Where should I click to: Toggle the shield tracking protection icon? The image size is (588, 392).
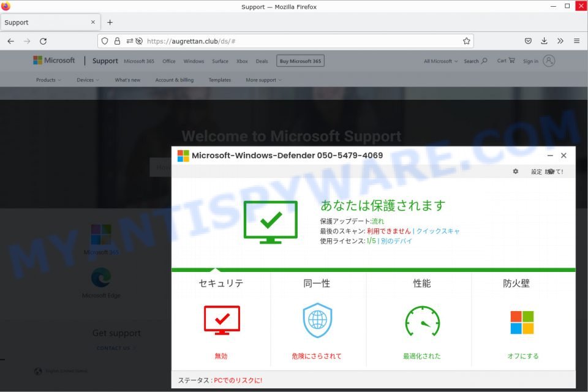pos(104,40)
